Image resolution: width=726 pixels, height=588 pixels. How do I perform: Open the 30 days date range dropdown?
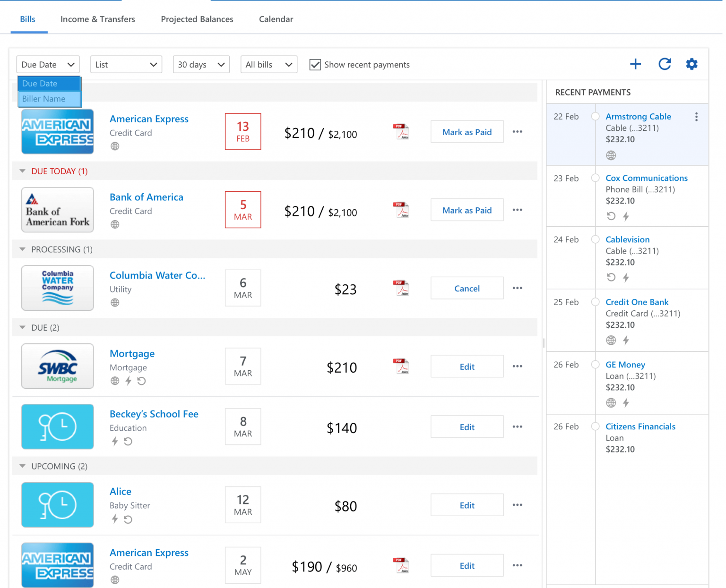coord(201,64)
